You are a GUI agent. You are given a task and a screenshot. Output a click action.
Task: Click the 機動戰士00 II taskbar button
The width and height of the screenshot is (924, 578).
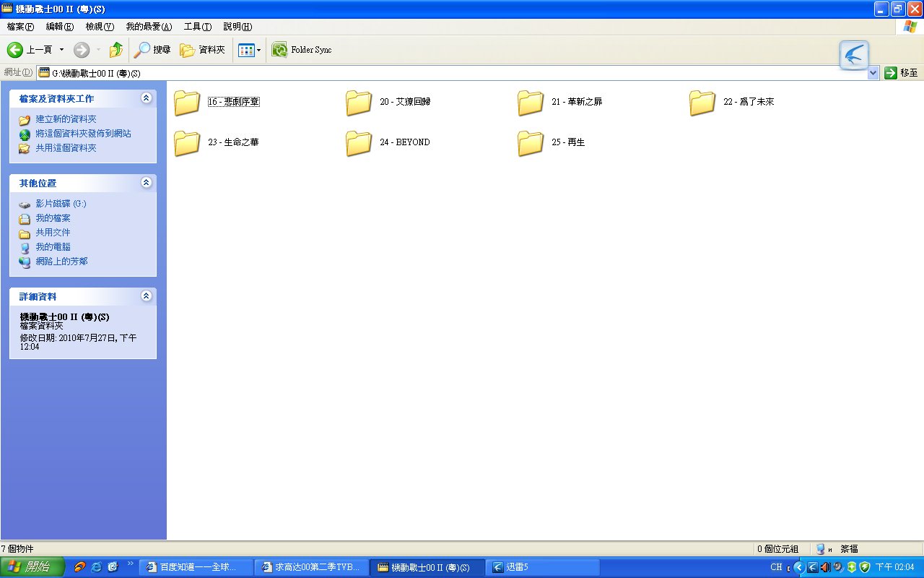pyautogui.click(x=427, y=567)
